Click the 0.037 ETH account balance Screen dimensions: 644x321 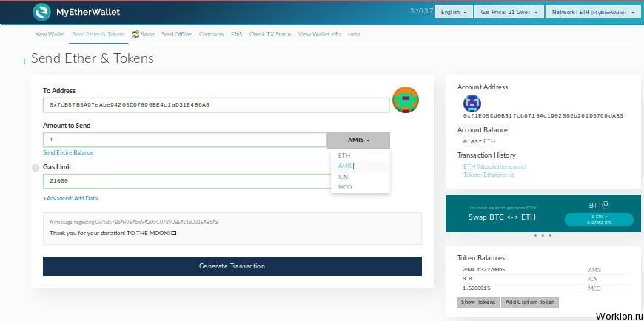click(479, 141)
